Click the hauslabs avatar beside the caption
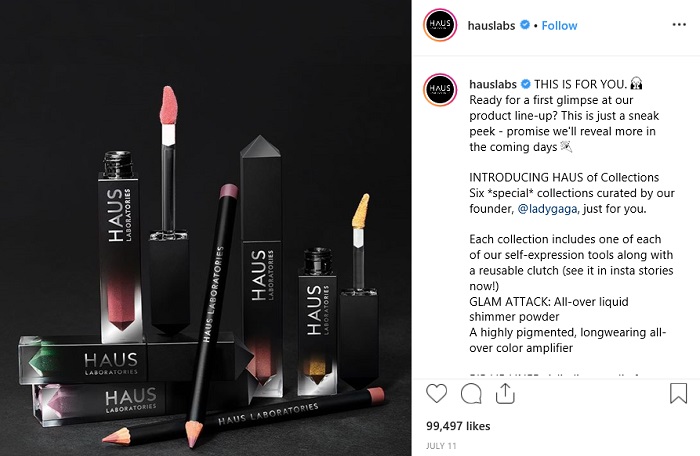This screenshot has height=456, width=700. pyautogui.click(x=440, y=90)
